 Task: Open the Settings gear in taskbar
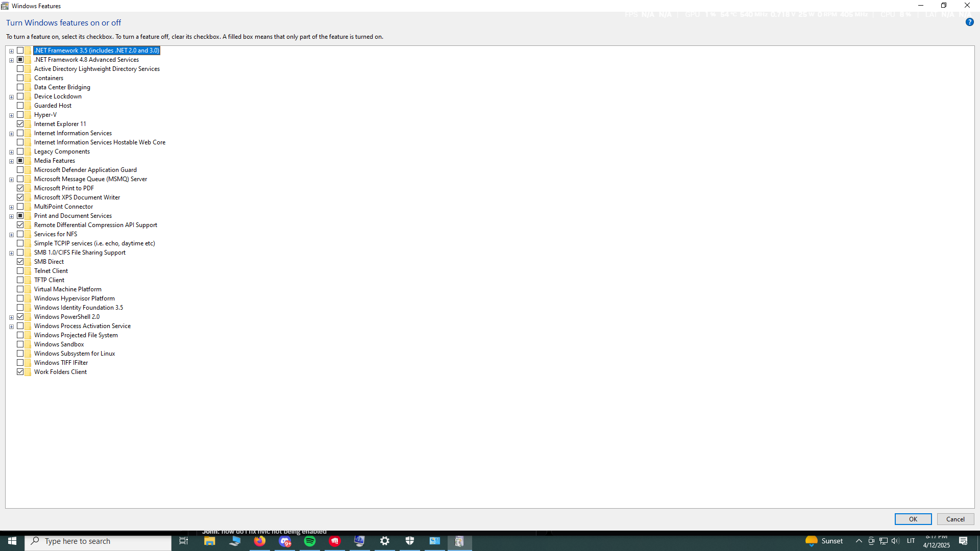tap(385, 541)
